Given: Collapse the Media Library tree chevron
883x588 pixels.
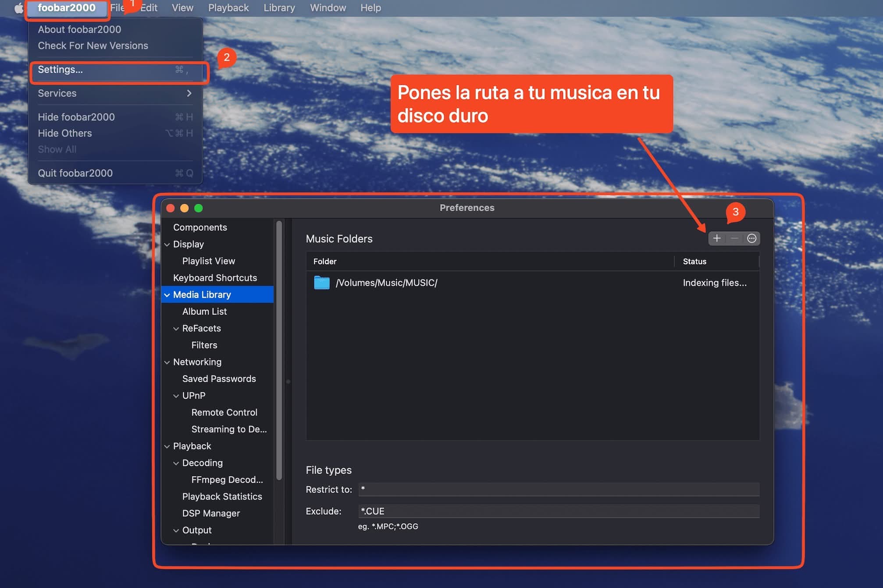Looking at the screenshot, I should pos(167,295).
